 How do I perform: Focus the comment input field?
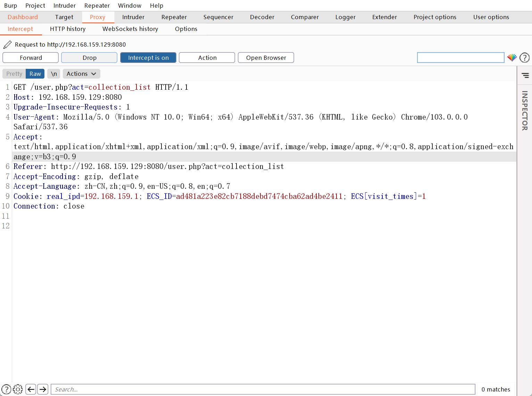[460, 58]
